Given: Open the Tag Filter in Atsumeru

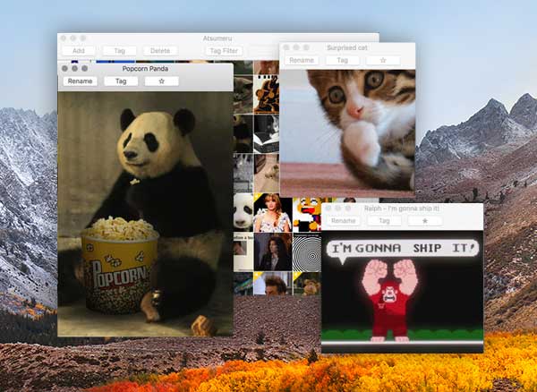Looking at the screenshot, I should pos(224,51).
